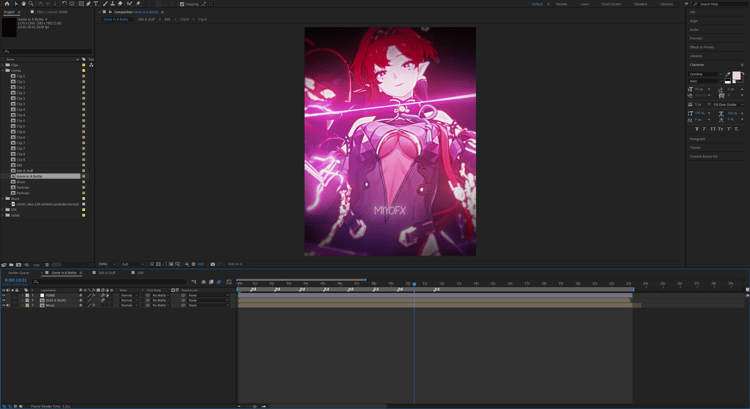Expand the Clips folder in Project

coord(3,65)
